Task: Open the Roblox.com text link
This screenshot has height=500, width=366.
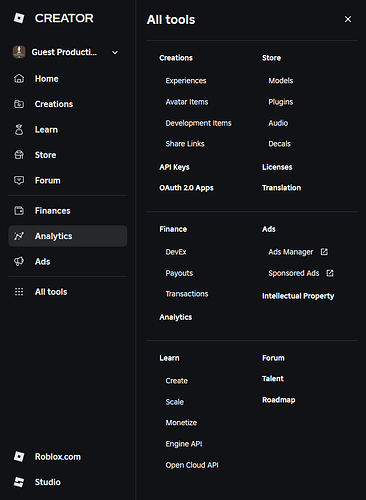Action: coord(58,456)
